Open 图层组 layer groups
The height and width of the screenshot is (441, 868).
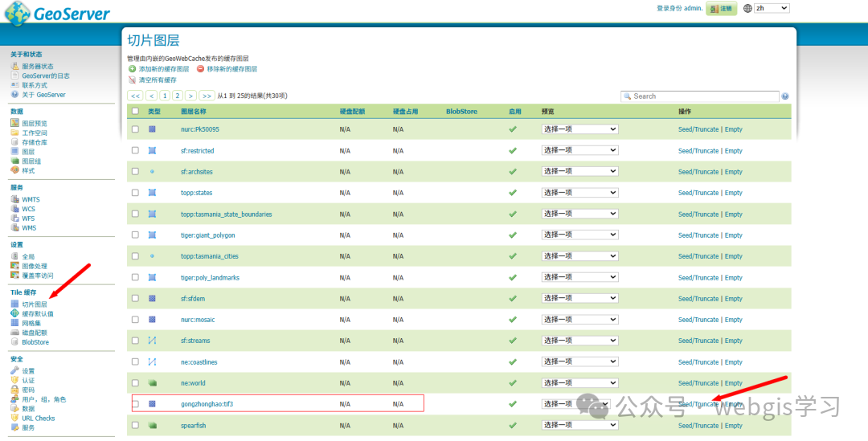point(31,161)
